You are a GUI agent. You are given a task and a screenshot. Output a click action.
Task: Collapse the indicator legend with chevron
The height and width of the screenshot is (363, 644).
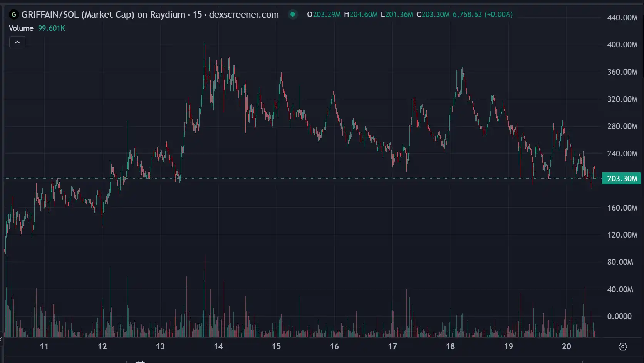pyautogui.click(x=17, y=42)
